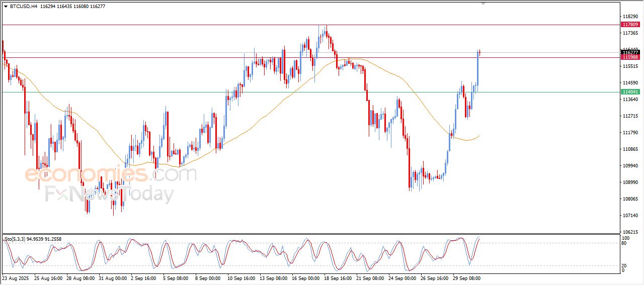Click the black triangle before BTCUSD,H4
This screenshot has height=285, width=644.
coord(6,6)
